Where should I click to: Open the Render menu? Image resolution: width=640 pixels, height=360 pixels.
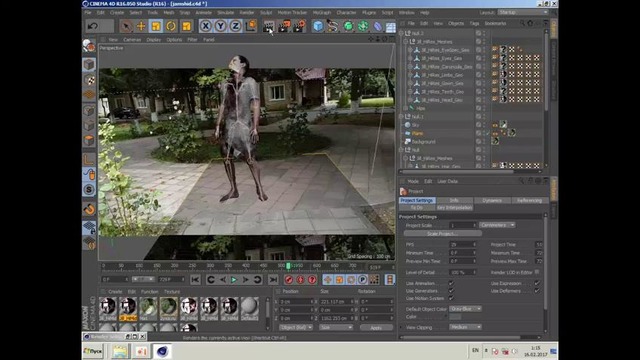click(x=247, y=13)
